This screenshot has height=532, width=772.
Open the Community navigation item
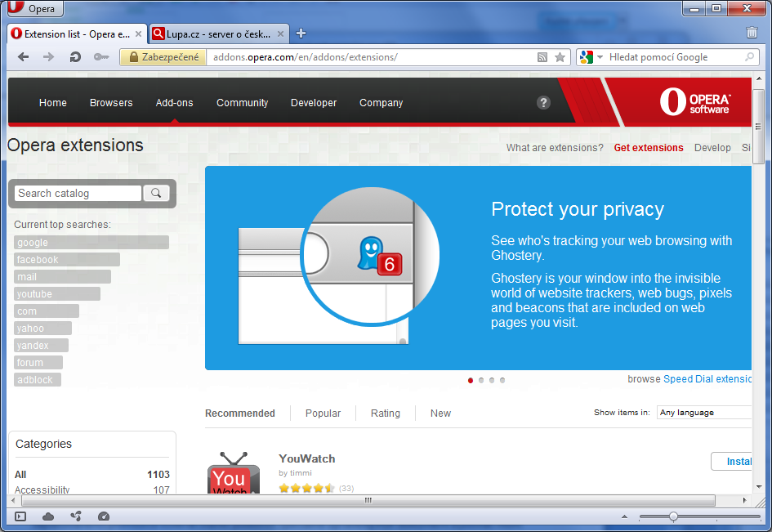click(x=243, y=102)
